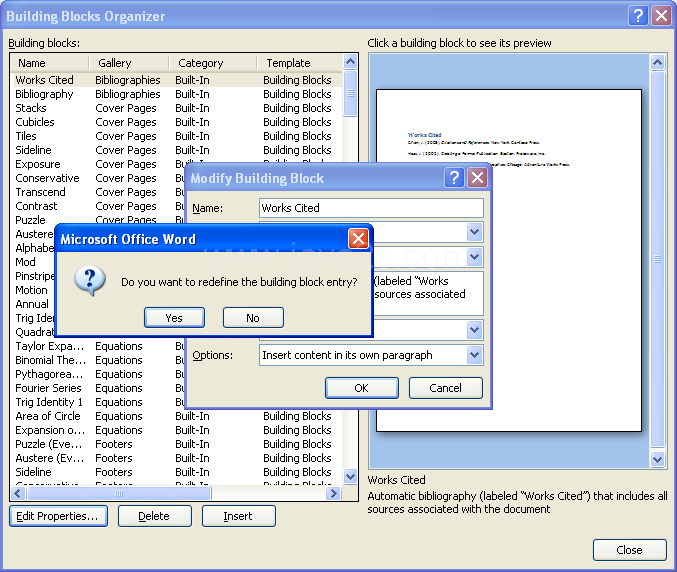Open the first dropdown arrow below the Name field

coord(475,232)
